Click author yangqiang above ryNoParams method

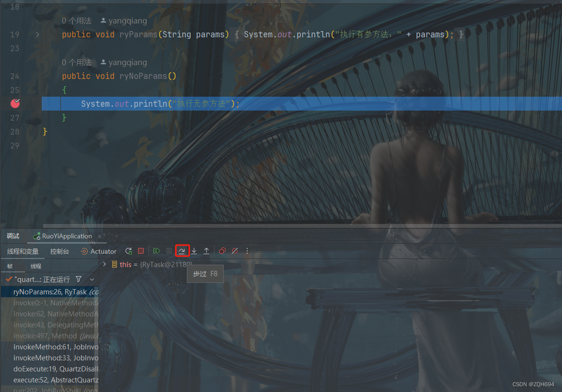124,62
